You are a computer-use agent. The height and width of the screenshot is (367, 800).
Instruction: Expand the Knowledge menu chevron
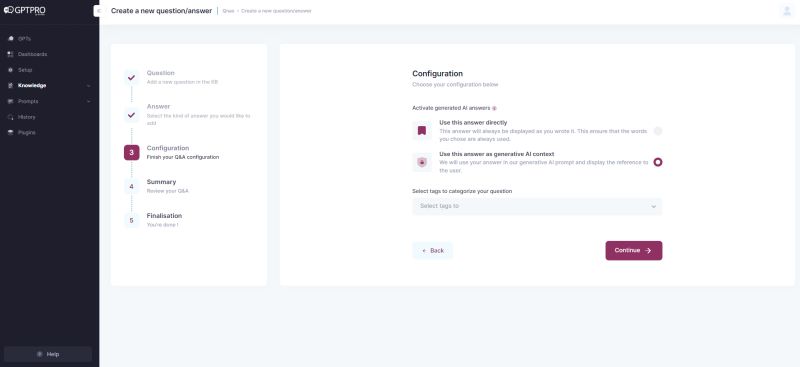(x=89, y=86)
